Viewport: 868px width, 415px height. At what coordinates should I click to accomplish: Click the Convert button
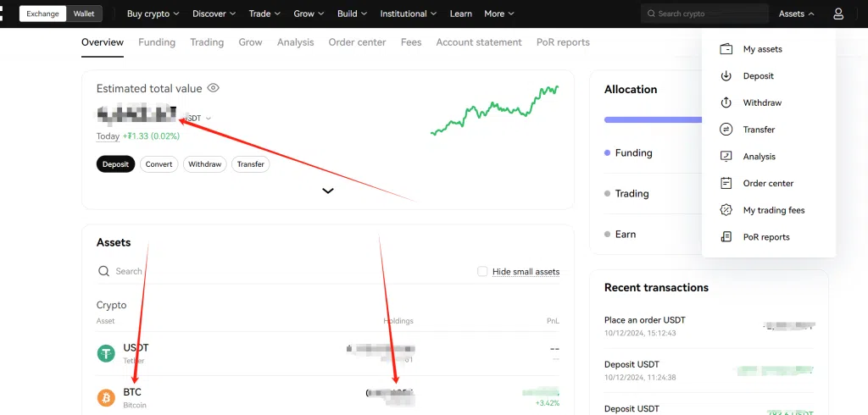(159, 164)
